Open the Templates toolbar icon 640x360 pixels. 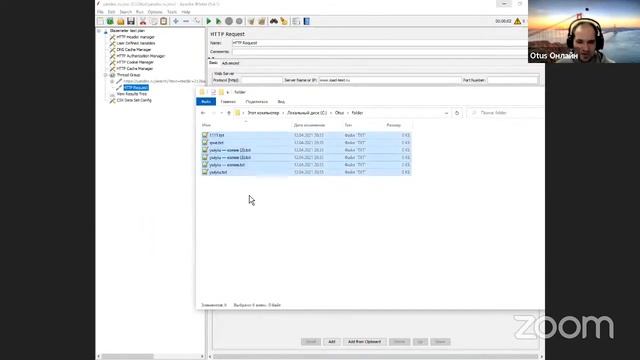(x=110, y=21)
